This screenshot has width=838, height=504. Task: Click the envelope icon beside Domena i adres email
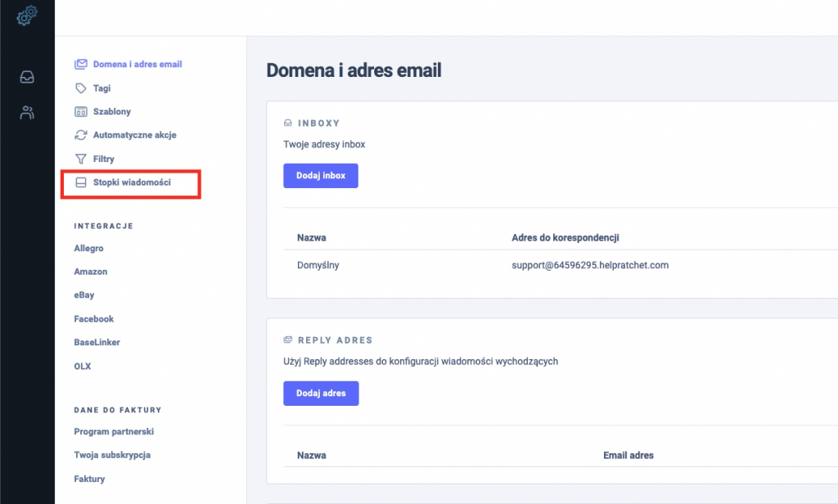[x=80, y=64]
